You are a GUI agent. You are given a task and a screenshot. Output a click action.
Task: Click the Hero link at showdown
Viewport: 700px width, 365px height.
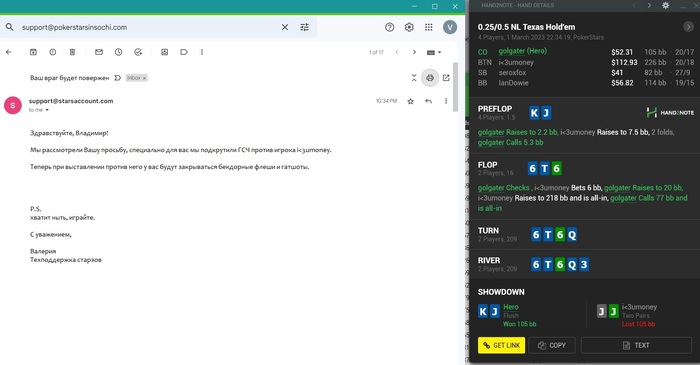511,307
